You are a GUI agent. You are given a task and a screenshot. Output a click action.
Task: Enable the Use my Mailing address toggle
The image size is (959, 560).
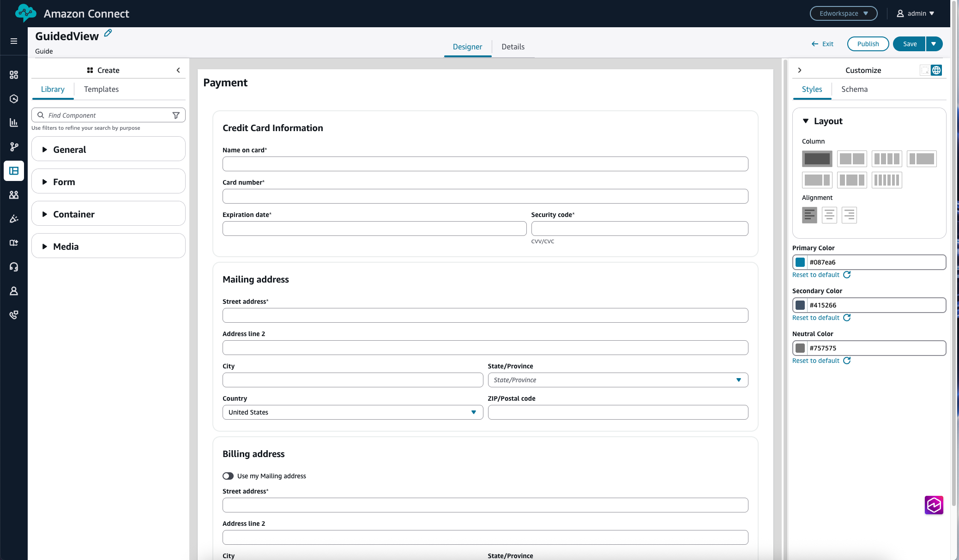pyautogui.click(x=228, y=476)
